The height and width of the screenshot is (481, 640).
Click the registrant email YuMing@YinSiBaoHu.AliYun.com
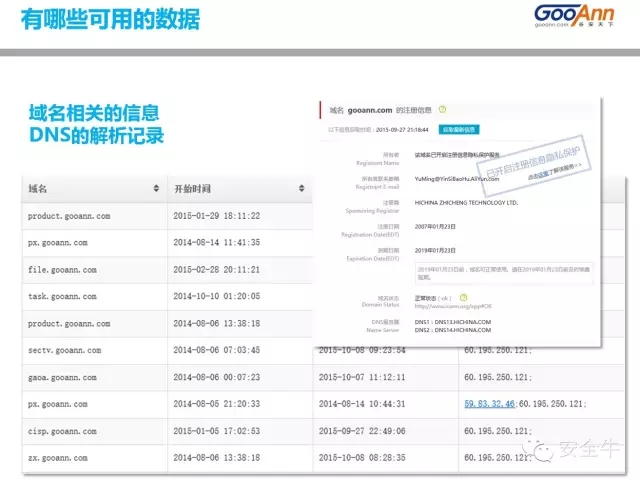click(x=457, y=179)
